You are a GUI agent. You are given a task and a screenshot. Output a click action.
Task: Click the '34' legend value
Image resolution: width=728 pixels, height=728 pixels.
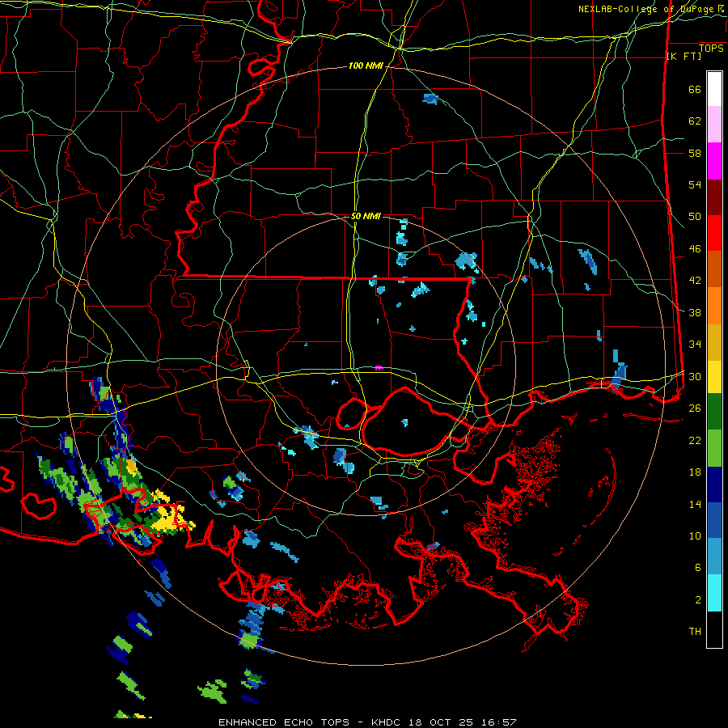pyautogui.click(x=695, y=345)
